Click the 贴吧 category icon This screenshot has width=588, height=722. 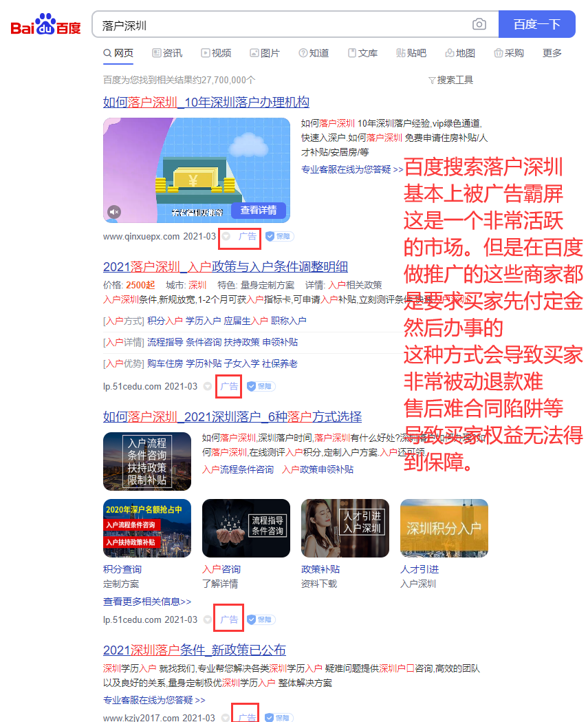[x=402, y=53]
